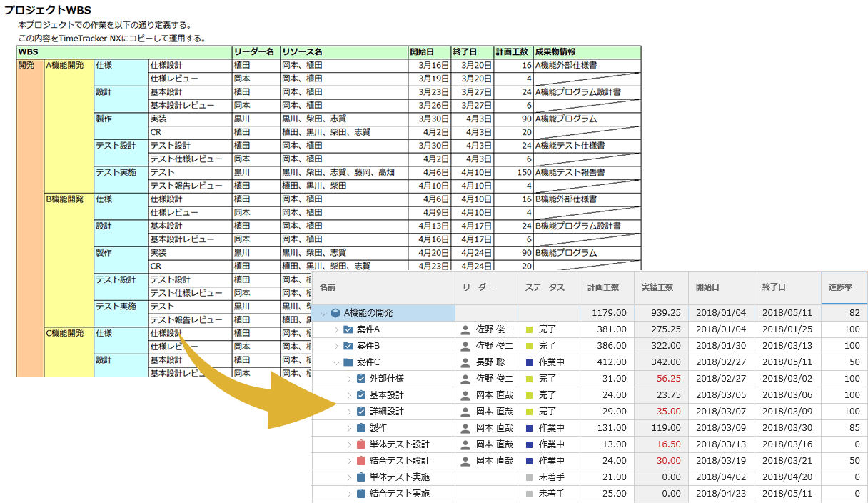The image size is (868, 503).
Task: Click the checked folder icon for 案件B
Action: click(348, 346)
